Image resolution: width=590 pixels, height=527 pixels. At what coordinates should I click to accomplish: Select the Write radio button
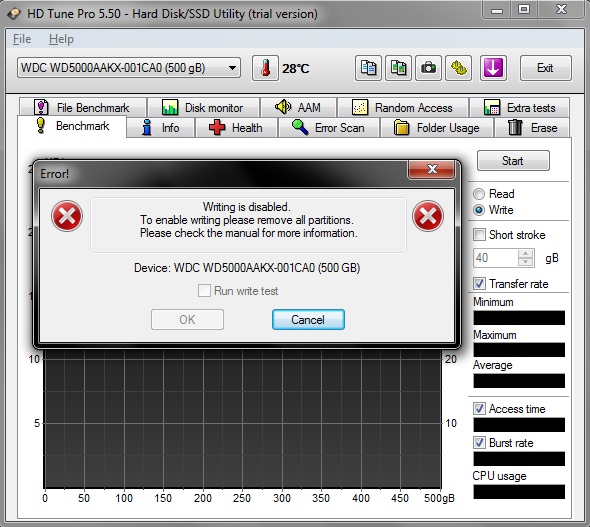point(479,210)
